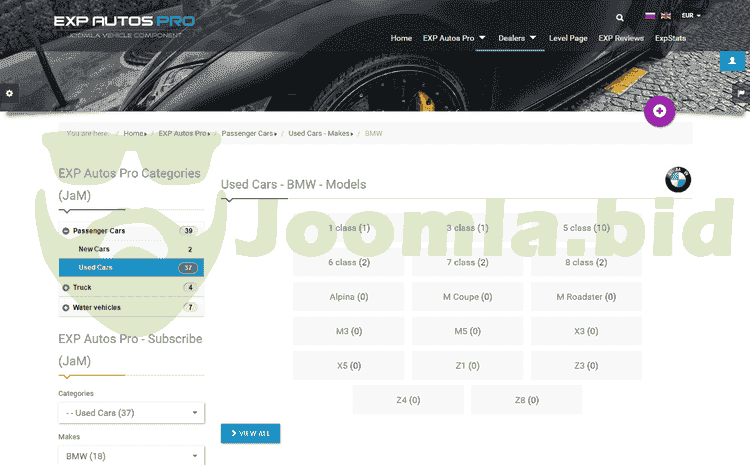Open the 3 class (1) model
This screenshot has height=465, width=750.
tap(467, 228)
